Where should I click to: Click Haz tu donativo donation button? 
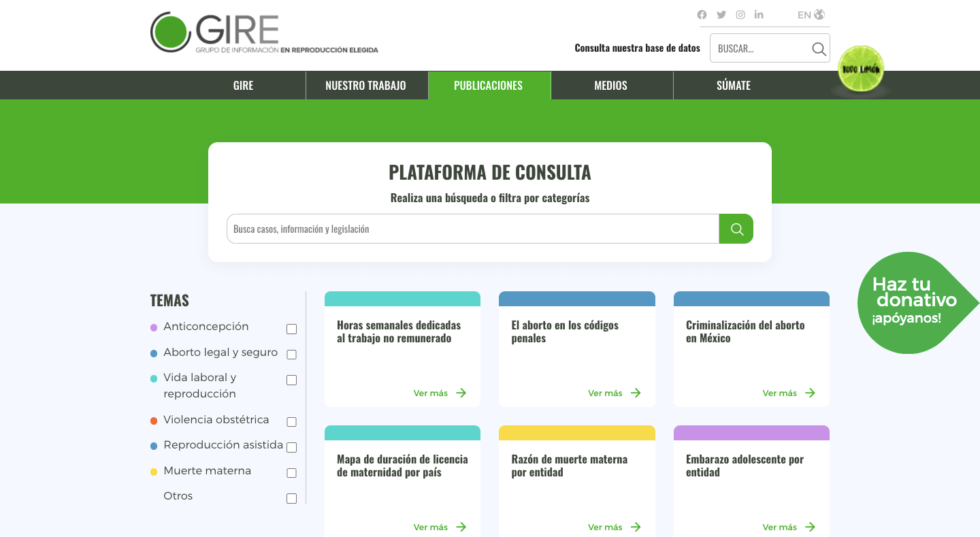[908, 302]
